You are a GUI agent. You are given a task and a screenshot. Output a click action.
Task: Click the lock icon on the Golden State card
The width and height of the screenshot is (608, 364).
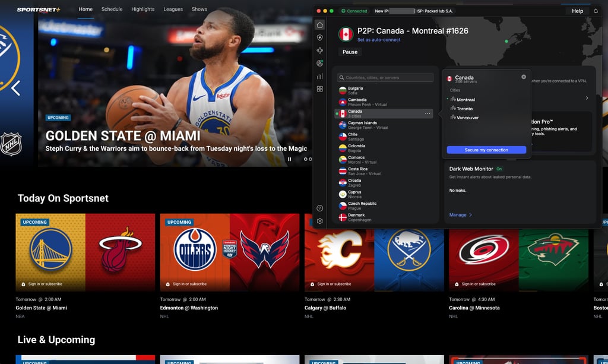click(x=23, y=284)
